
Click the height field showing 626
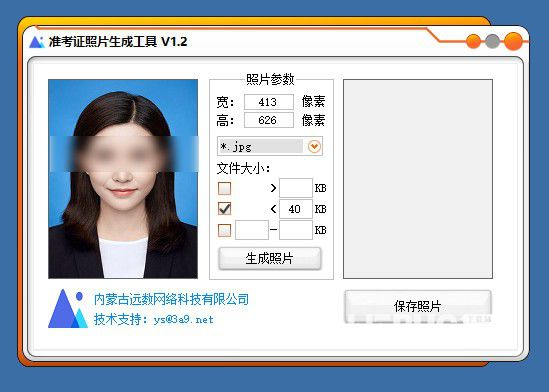(x=269, y=120)
